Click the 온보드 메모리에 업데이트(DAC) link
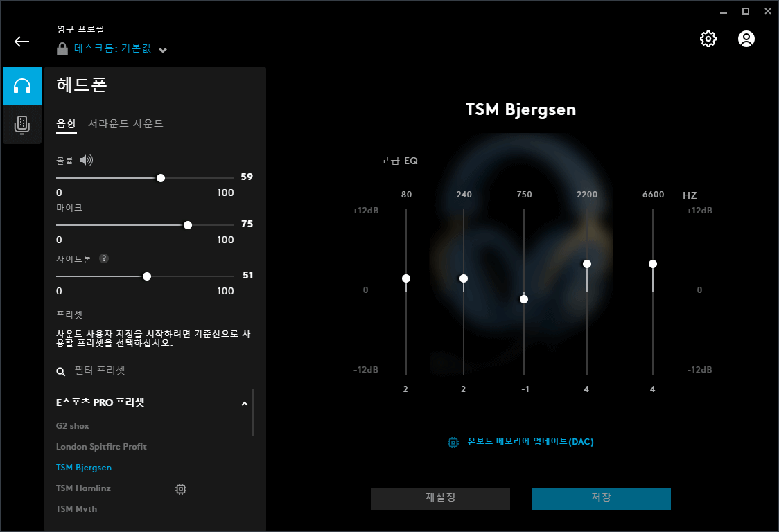 (531, 441)
